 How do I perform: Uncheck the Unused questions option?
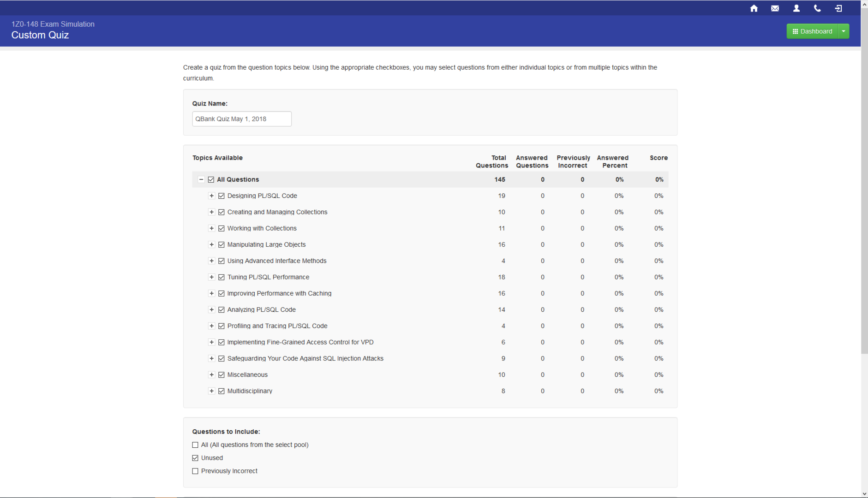[x=195, y=458]
